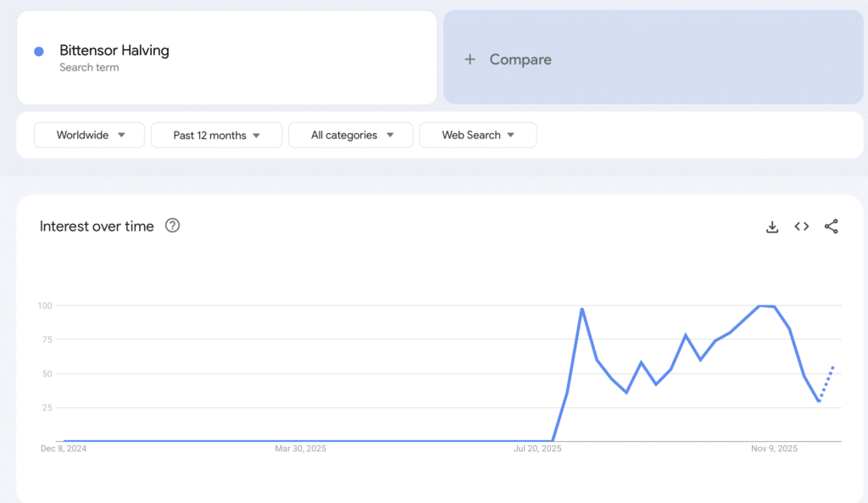Expand the All categories filter
Screen dimensions: 868x503
[350, 135]
